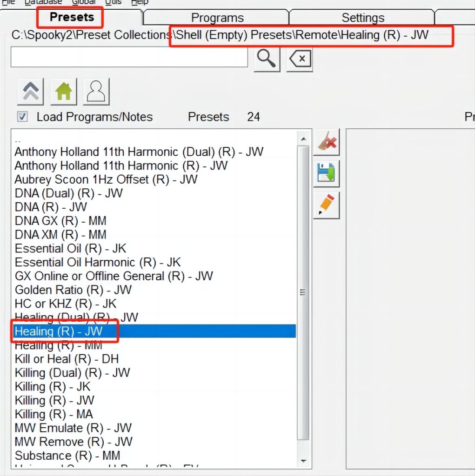This screenshot has width=475, height=476.
Task: Go up one folder with double-chevron icon
Action: [x=30, y=91]
